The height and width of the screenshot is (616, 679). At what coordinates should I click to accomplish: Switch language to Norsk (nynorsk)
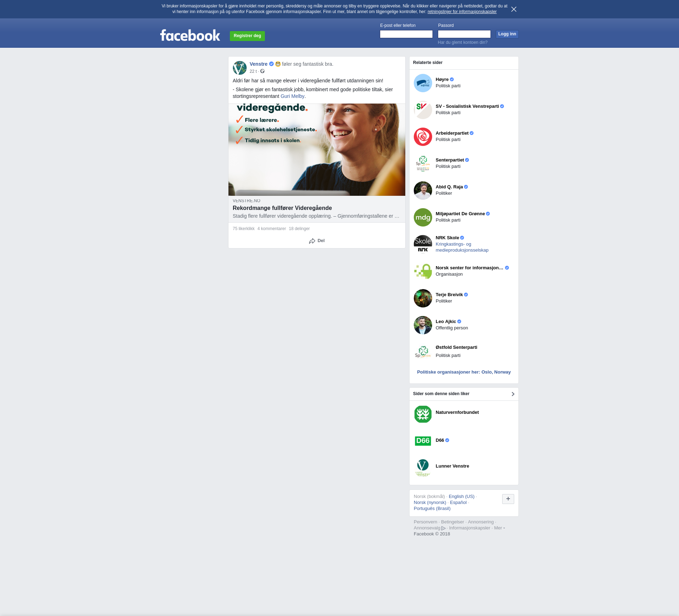[x=430, y=503]
